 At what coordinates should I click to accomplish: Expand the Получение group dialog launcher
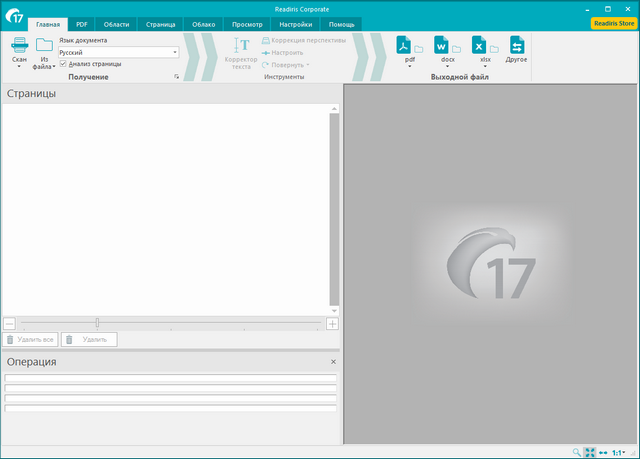tap(176, 77)
